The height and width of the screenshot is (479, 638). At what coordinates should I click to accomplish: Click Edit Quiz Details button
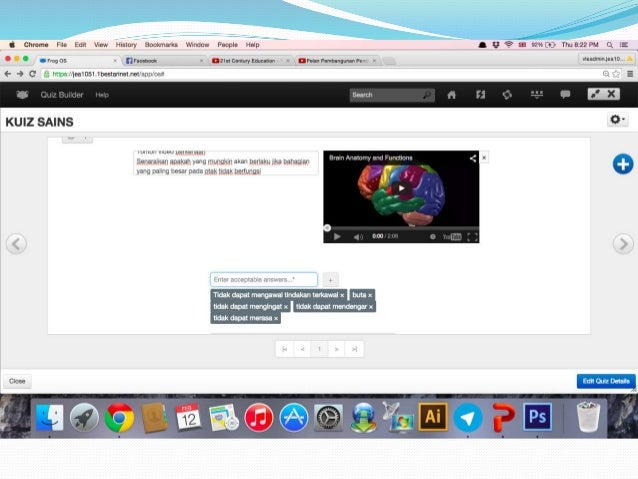click(606, 381)
